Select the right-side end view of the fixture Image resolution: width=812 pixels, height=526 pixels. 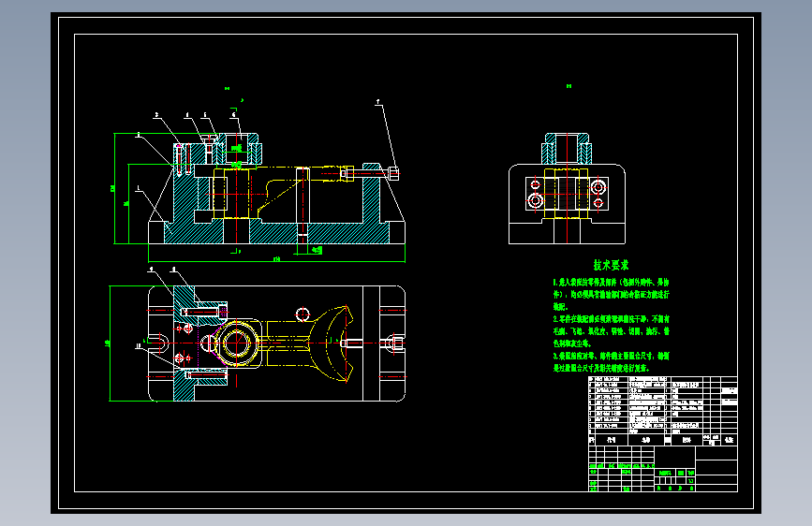(x=567, y=188)
